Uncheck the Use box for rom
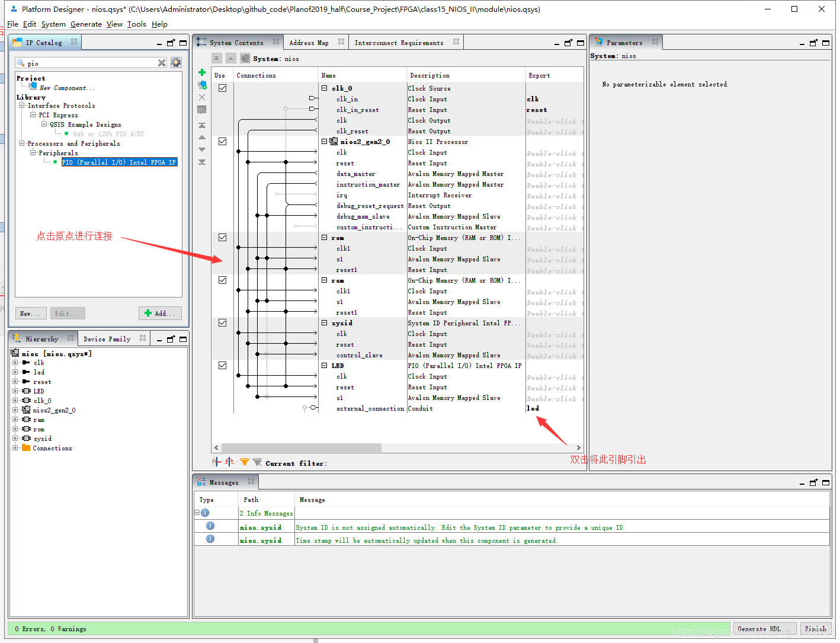Image resolution: width=840 pixels, height=643 pixels. coord(222,237)
